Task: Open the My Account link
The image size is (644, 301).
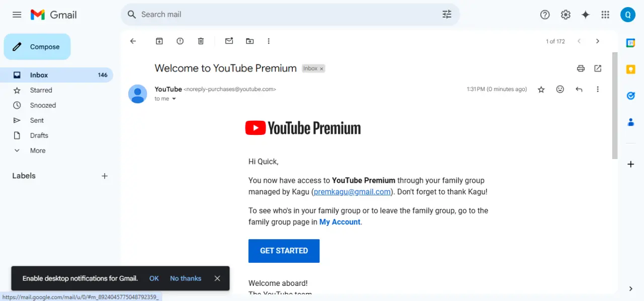Action: click(340, 222)
